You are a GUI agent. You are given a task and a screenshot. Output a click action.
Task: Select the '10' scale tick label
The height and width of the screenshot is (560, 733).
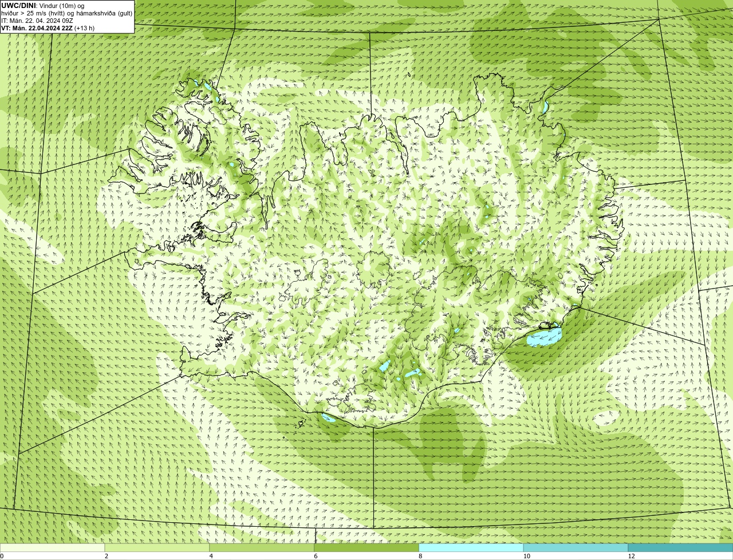pos(526,556)
